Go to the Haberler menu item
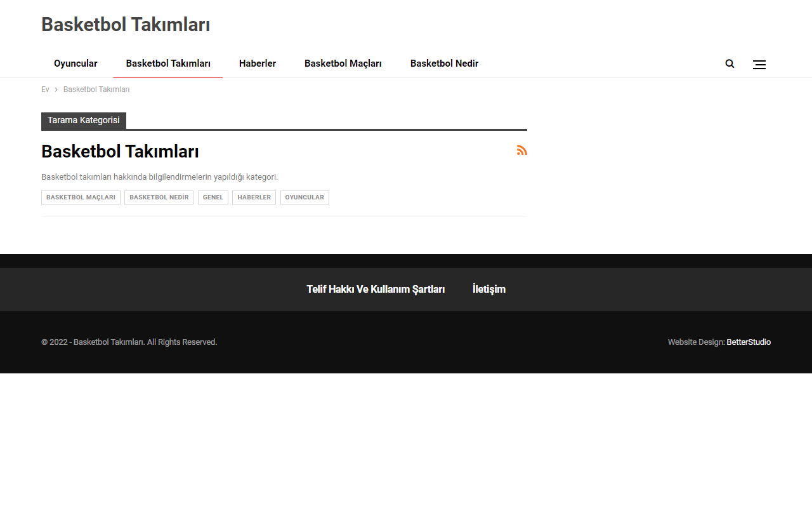Screen dimensions: 812x508 coord(258,63)
